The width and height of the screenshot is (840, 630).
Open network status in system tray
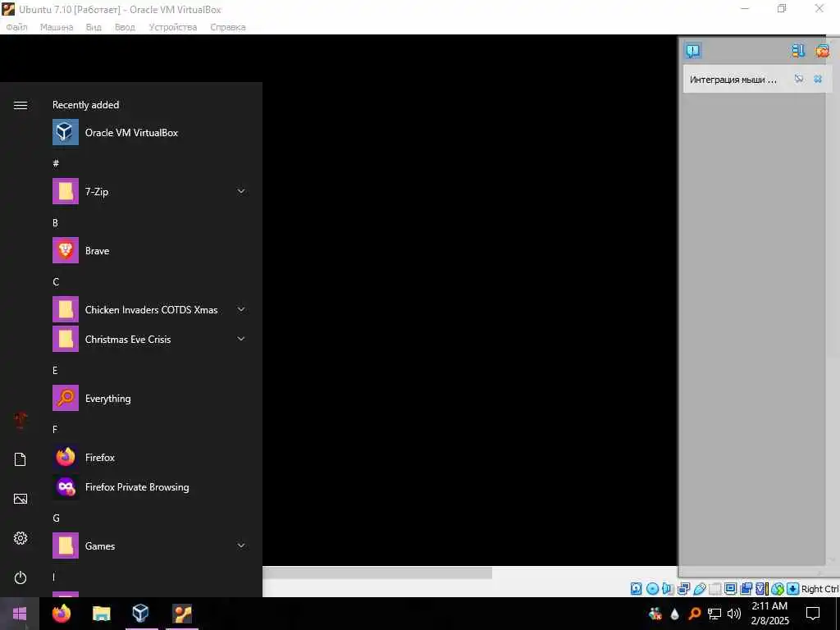(x=714, y=614)
